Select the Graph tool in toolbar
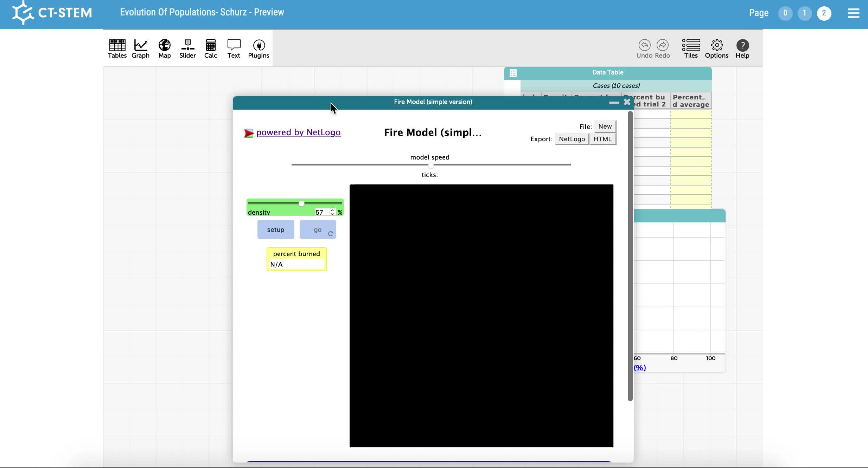Viewport: 868px width, 468px height. [x=140, y=48]
